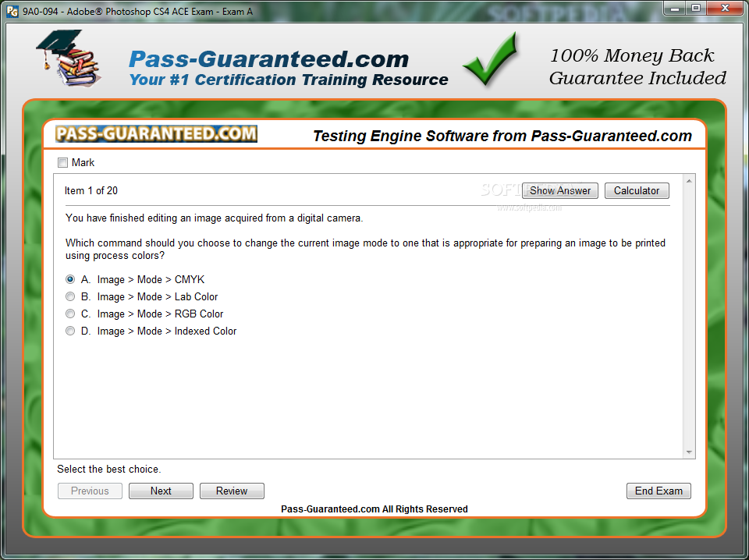Click the 'Pass-Guaranteed.com All Rights Reserved' footer

tap(374, 509)
